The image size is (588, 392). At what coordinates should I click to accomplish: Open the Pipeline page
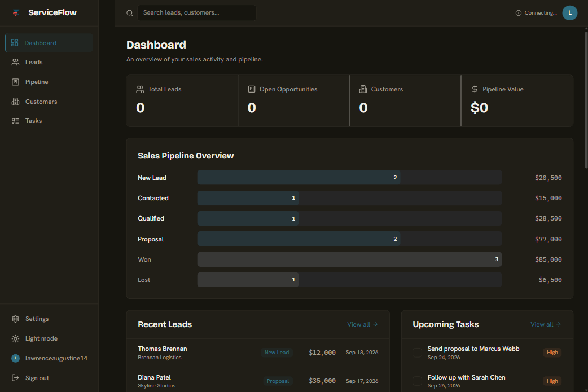[49, 82]
